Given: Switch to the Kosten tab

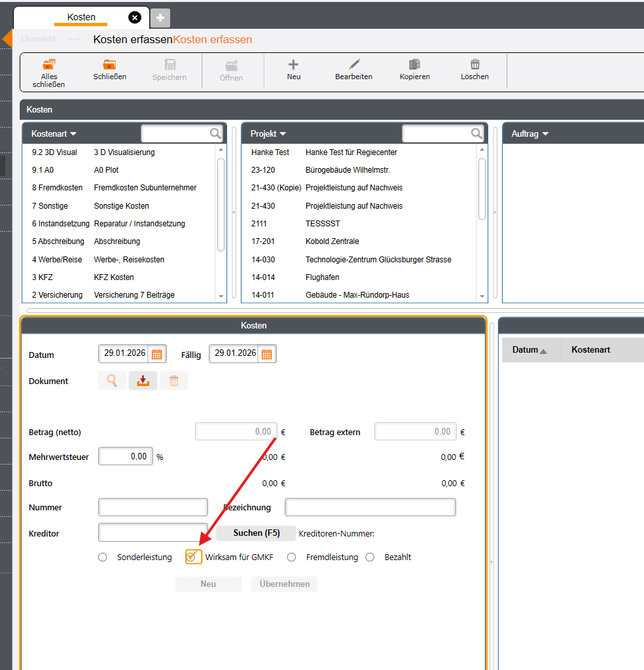Looking at the screenshot, I should click(81, 17).
